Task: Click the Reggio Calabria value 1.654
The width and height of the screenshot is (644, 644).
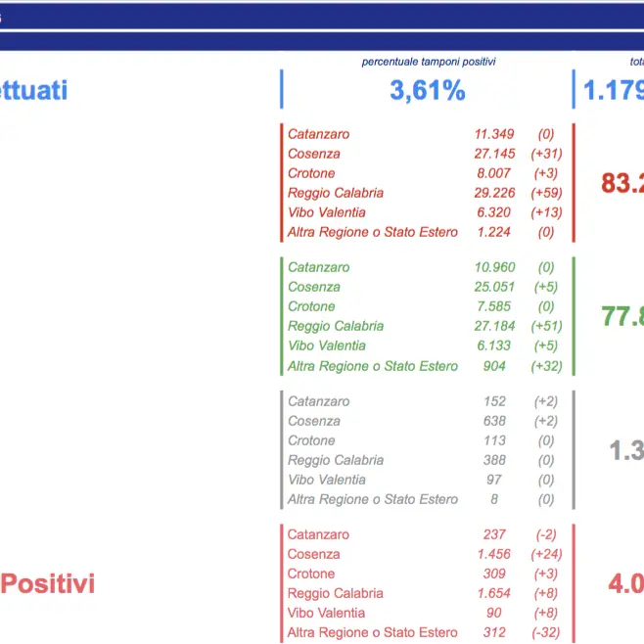Action: pyautogui.click(x=494, y=593)
